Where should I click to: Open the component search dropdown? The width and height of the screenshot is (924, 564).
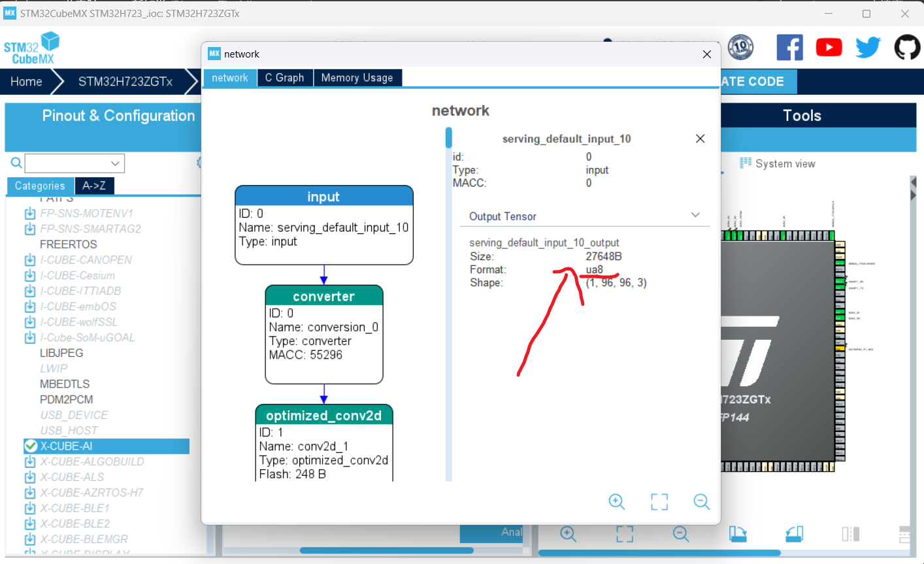[x=115, y=163]
